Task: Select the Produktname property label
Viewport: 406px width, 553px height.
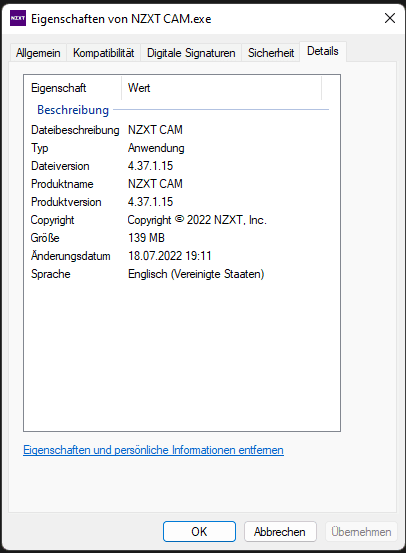Action: coord(62,184)
